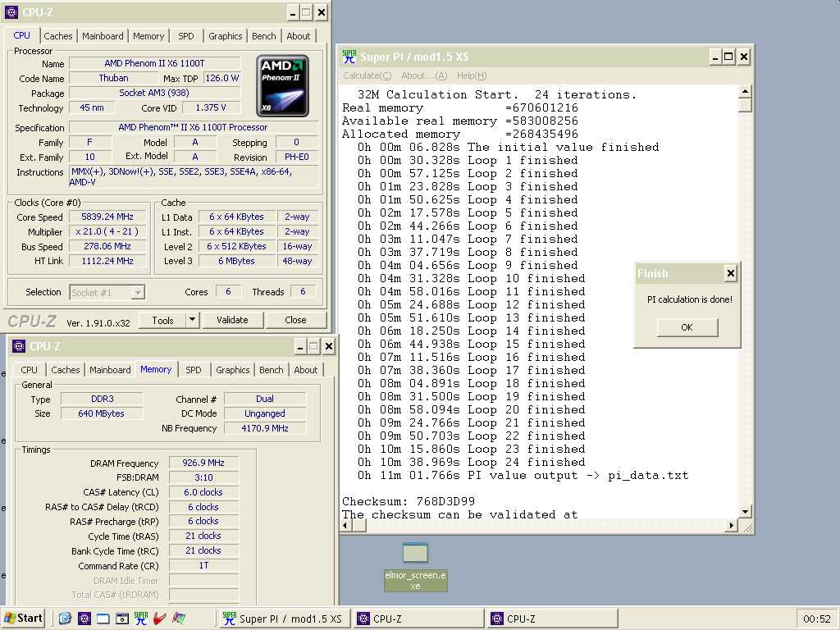Open the Calculate menu in Super PI
This screenshot has height=630, width=840.
point(367,75)
